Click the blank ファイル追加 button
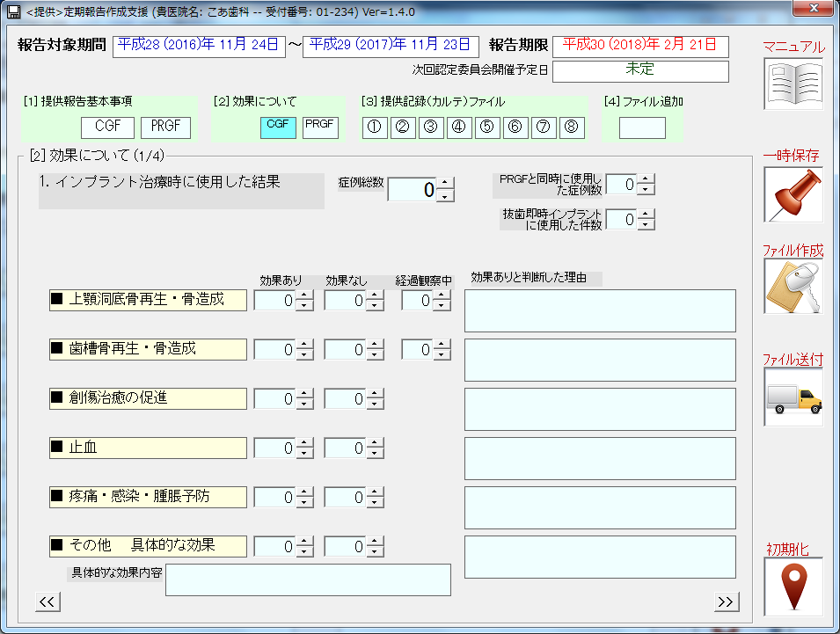The image size is (840, 634). click(x=642, y=128)
